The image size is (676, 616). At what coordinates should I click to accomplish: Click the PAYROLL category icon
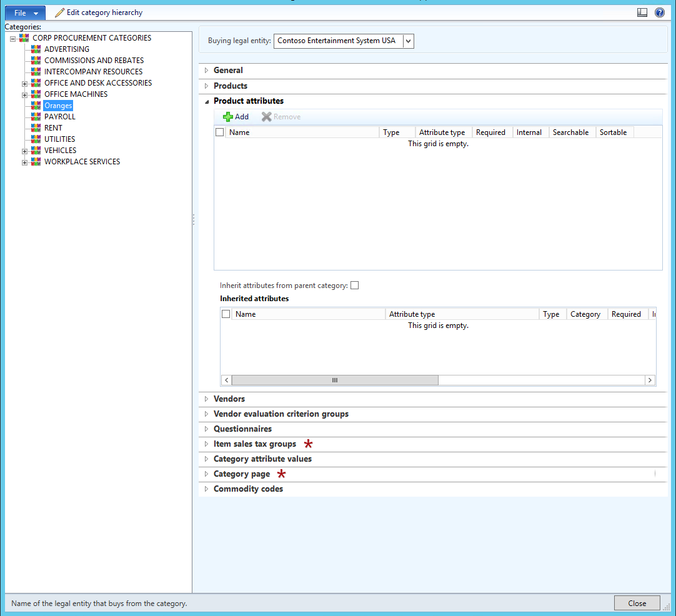point(36,116)
